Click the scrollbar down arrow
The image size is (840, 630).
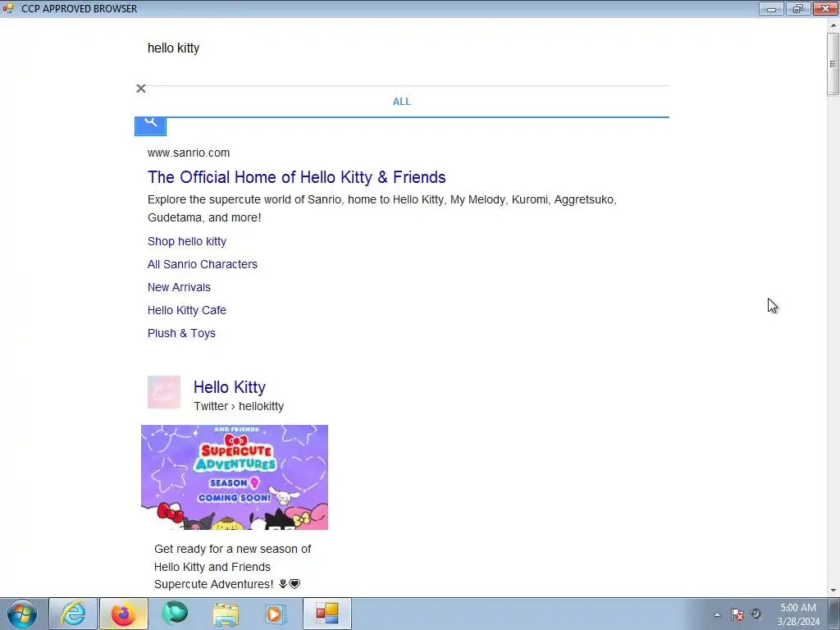[x=833, y=591]
